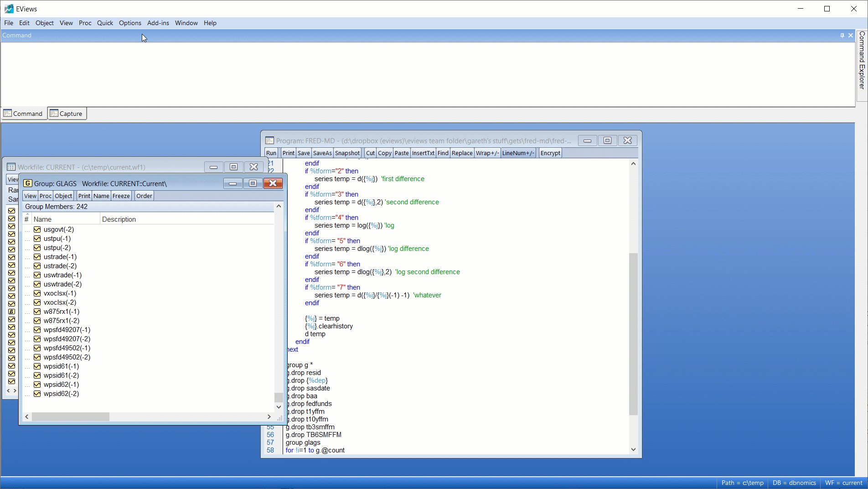868x489 pixels.
Task: Open the Quick menu
Action: tap(105, 23)
